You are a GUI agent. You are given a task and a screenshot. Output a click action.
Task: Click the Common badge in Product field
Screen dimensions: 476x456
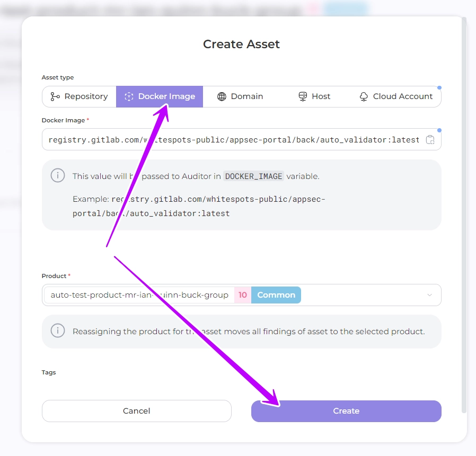coord(276,295)
